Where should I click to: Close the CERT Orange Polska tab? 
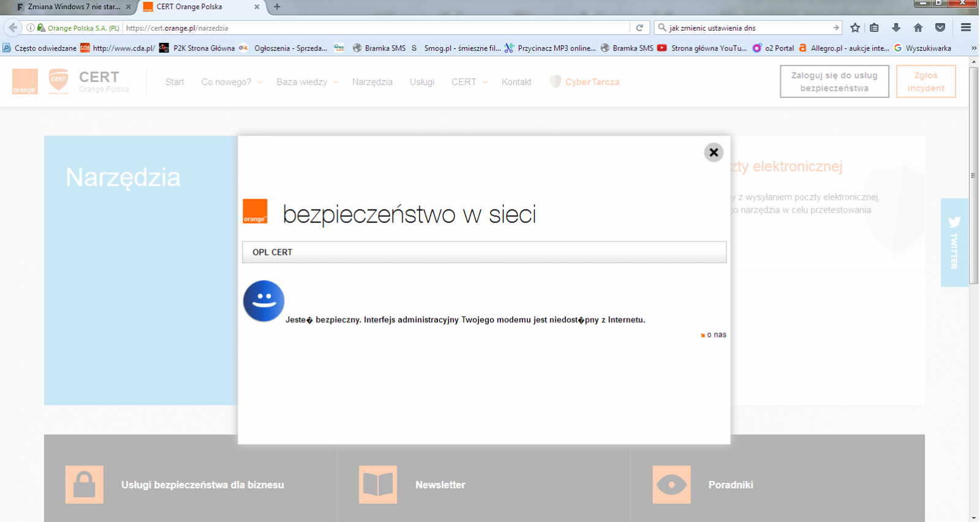tap(257, 7)
